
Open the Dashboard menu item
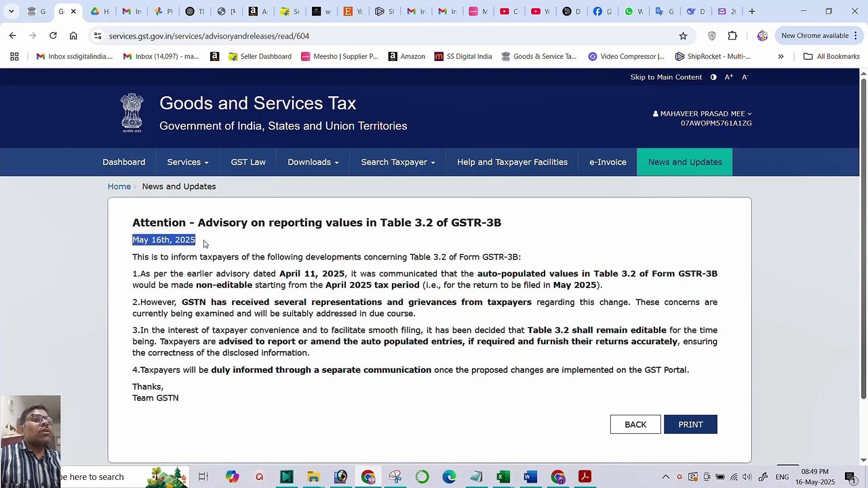pyautogui.click(x=123, y=162)
